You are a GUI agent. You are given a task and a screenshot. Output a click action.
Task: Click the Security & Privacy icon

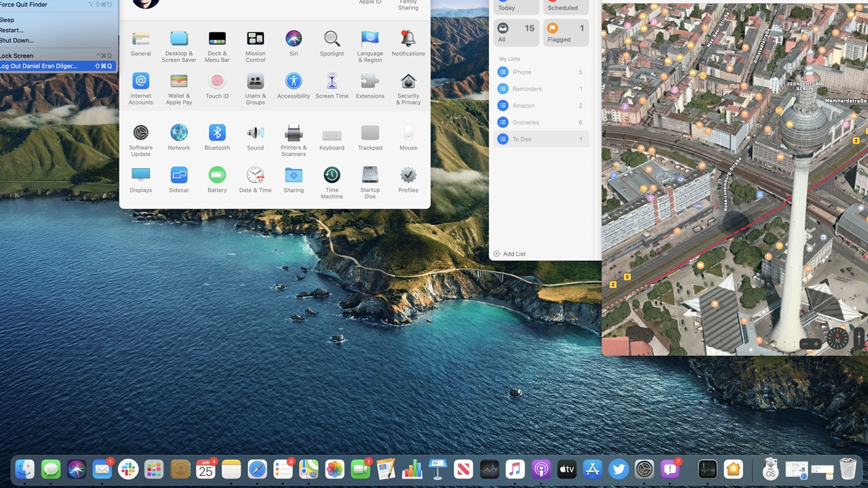408,82
